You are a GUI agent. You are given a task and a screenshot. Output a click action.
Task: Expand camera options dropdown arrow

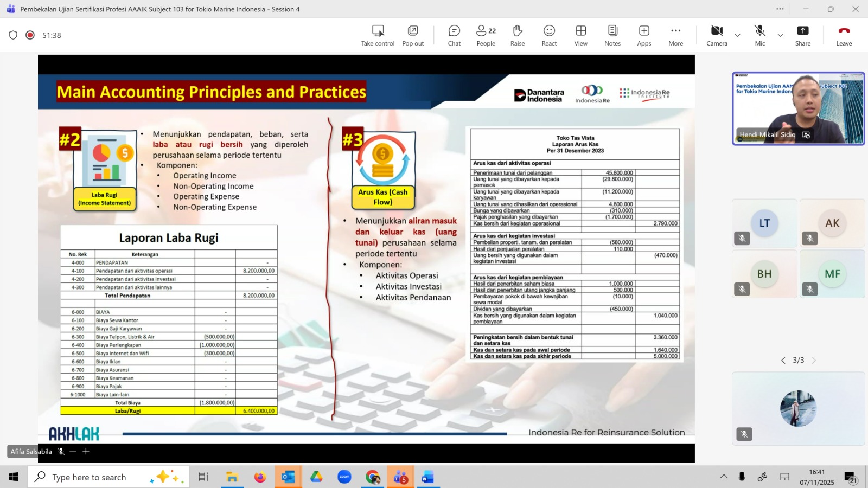click(x=737, y=35)
